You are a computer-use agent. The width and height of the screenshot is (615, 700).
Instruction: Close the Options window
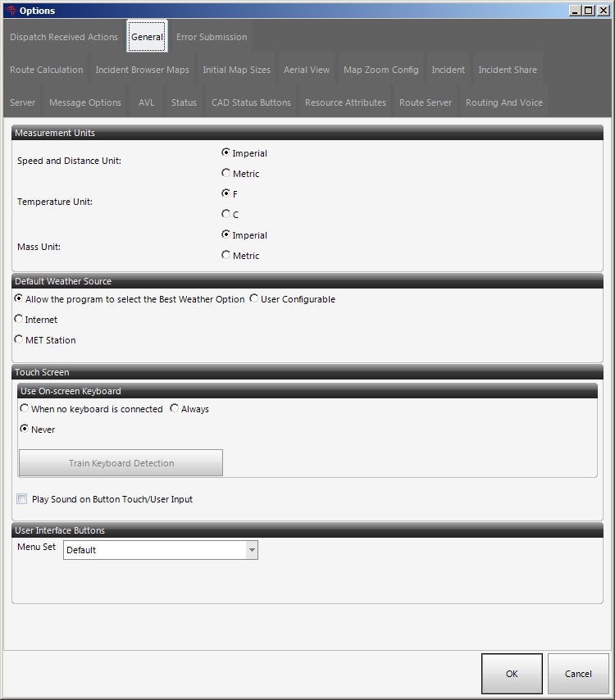point(604,11)
